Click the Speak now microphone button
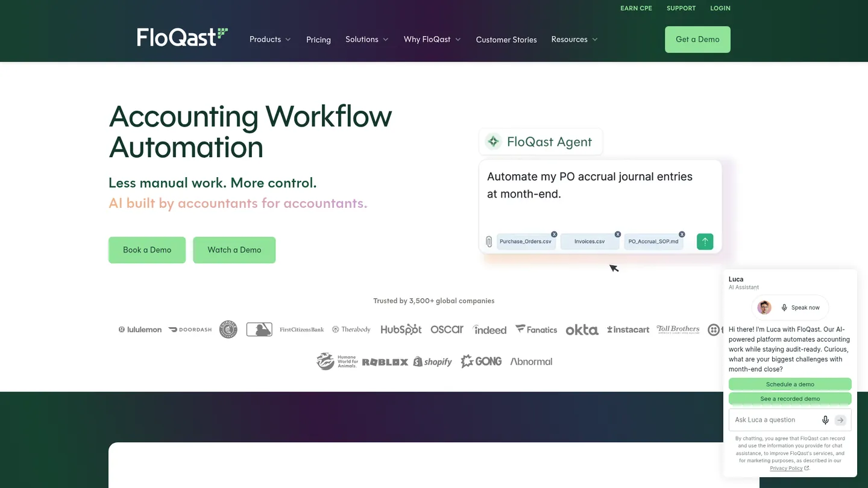This screenshot has width=868, height=488. click(x=800, y=307)
